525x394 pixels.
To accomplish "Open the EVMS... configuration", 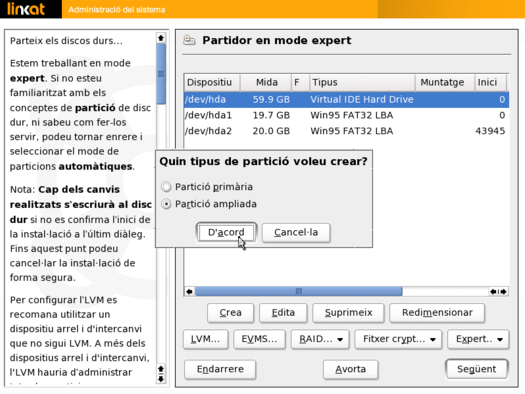I will tap(259, 339).
